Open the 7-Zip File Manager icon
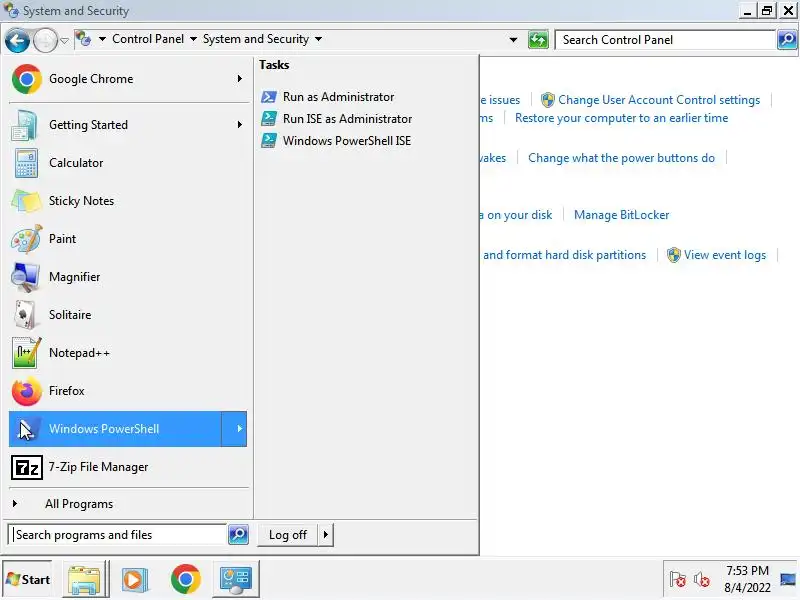Viewport: 800px width, 600px height. (27, 467)
